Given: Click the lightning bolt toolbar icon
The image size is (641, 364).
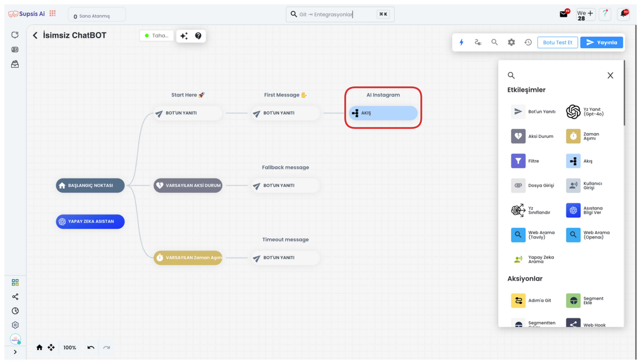Looking at the screenshot, I should point(461,42).
